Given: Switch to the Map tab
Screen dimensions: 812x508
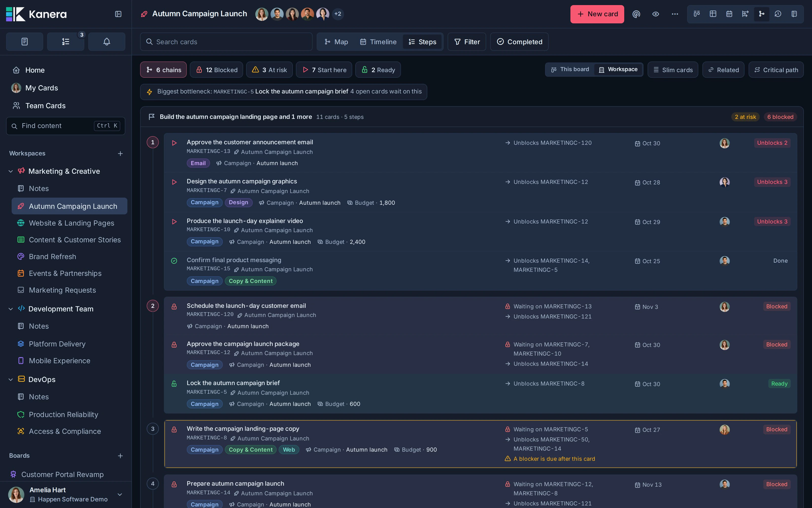Looking at the screenshot, I should pyautogui.click(x=336, y=42).
